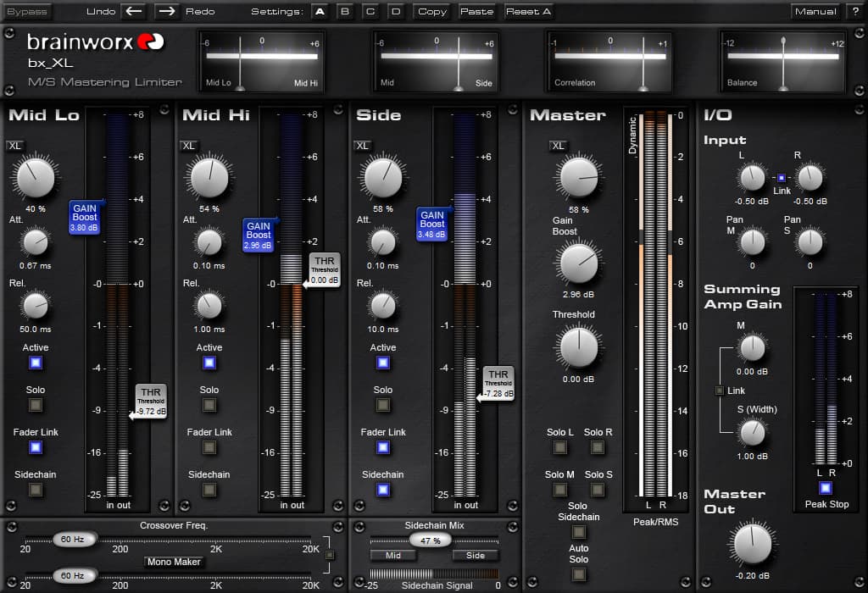Click the Bypass button
Viewport: 868px width, 593px height.
[x=26, y=11]
